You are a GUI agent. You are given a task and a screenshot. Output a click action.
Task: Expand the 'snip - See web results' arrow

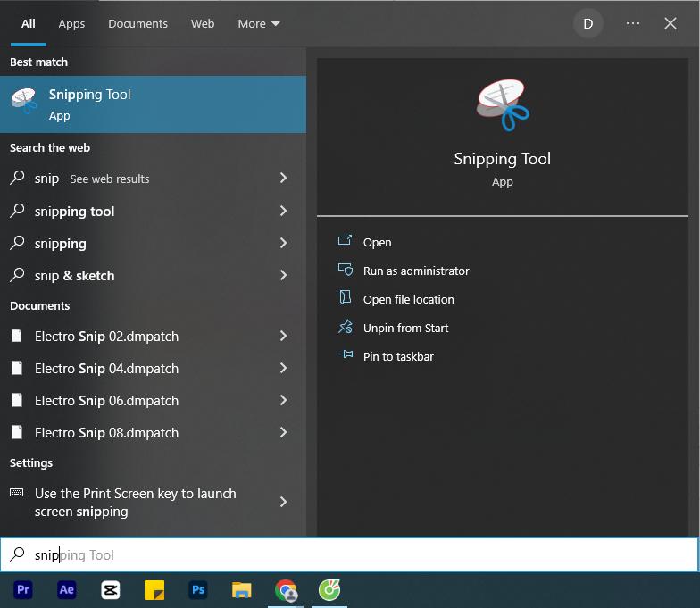pyautogui.click(x=283, y=179)
